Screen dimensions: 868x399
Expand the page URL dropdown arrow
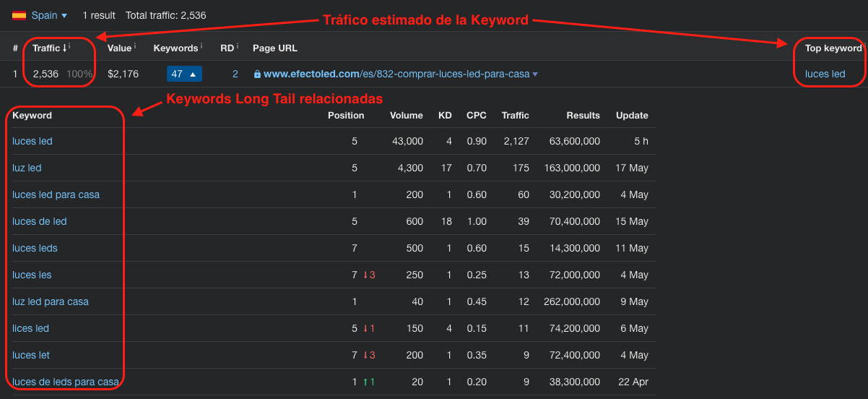coord(535,74)
